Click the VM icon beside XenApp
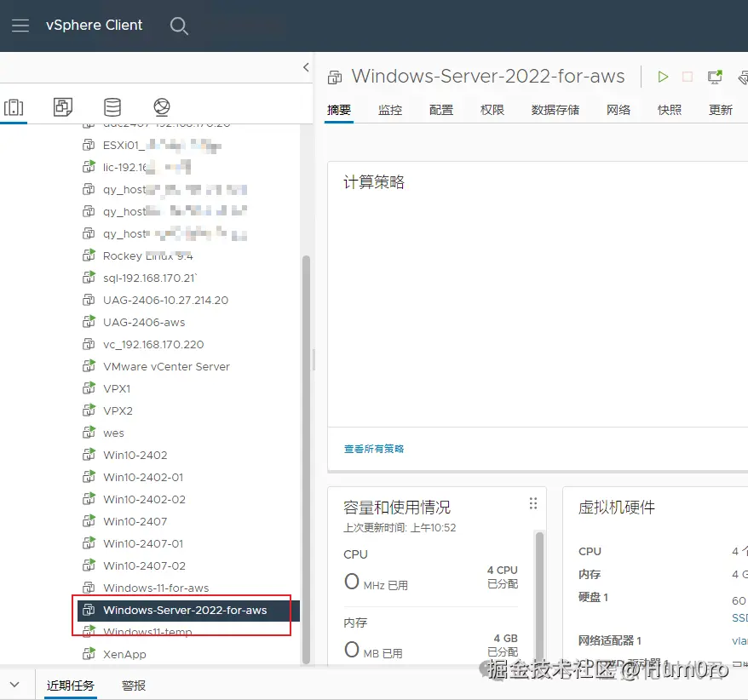This screenshot has height=700, width=748. click(89, 654)
